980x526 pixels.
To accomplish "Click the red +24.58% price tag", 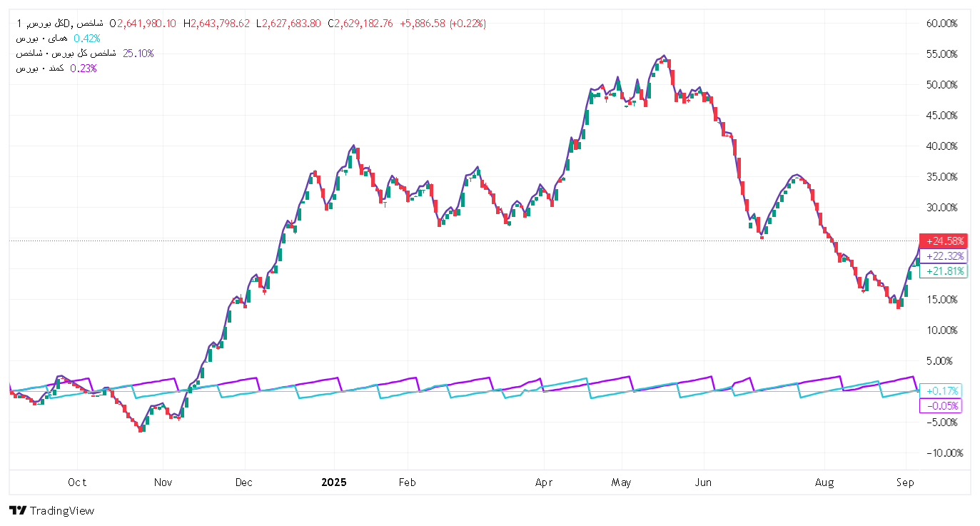I will [944, 241].
